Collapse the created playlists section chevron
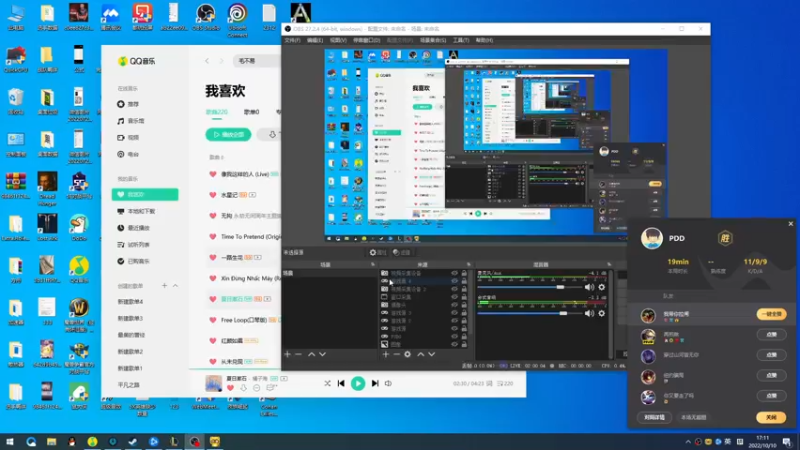This screenshot has width=800, height=450. [x=176, y=286]
